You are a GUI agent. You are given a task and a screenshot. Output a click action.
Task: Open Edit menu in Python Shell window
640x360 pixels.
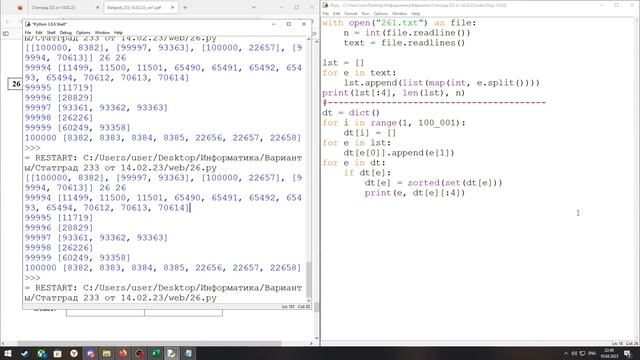[x=39, y=33]
